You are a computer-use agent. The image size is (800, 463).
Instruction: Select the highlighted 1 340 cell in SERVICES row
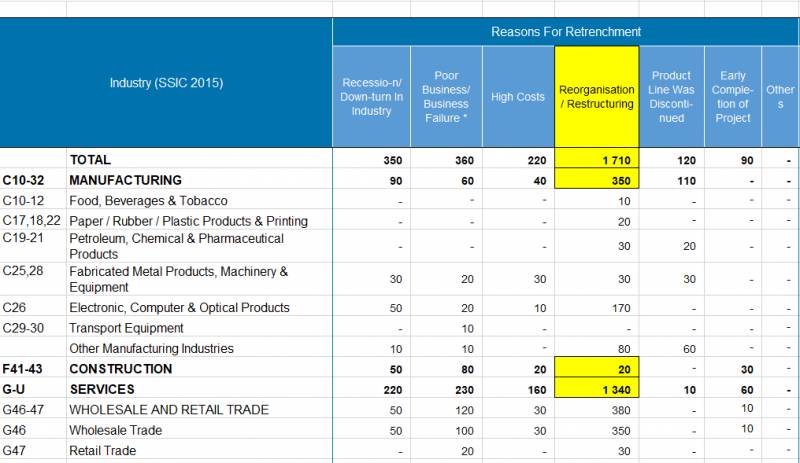pyautogui.click(x=596, y=389)
